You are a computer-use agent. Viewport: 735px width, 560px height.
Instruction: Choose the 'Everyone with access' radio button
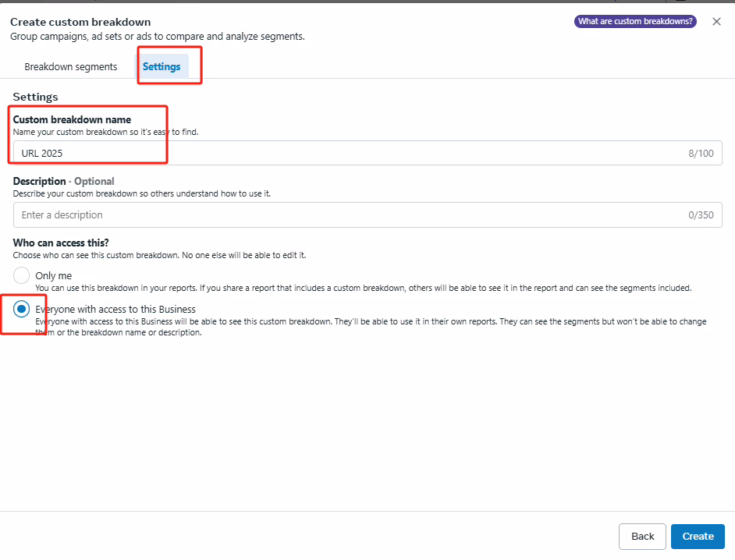(22, 309)
